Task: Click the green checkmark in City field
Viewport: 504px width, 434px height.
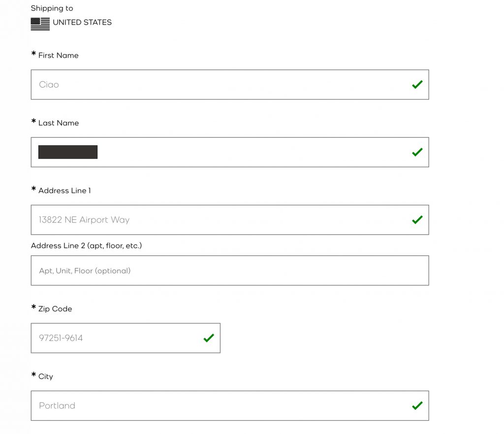Action: (417, 405)
